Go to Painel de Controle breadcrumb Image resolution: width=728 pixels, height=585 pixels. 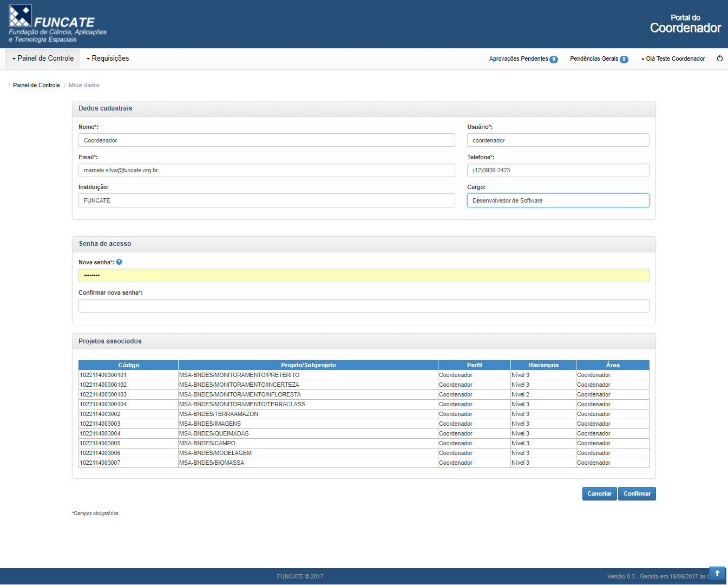[36, 86]
